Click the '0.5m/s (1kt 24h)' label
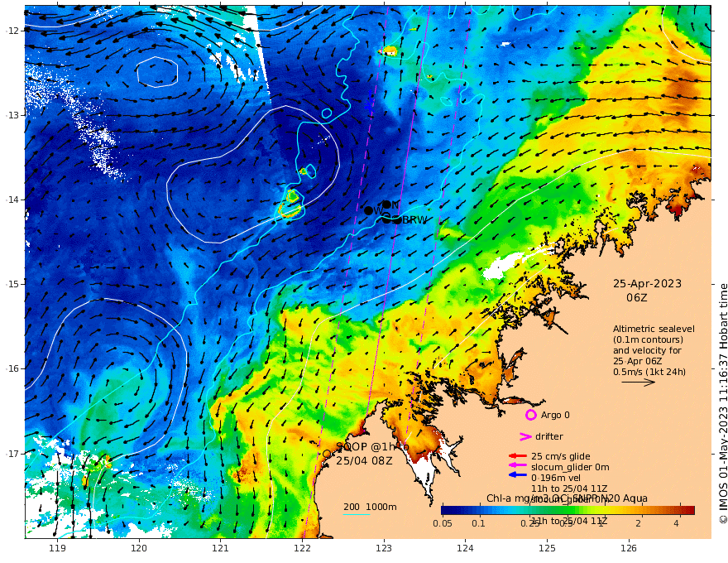Screen dimensions: 728x563 [649, 372]
